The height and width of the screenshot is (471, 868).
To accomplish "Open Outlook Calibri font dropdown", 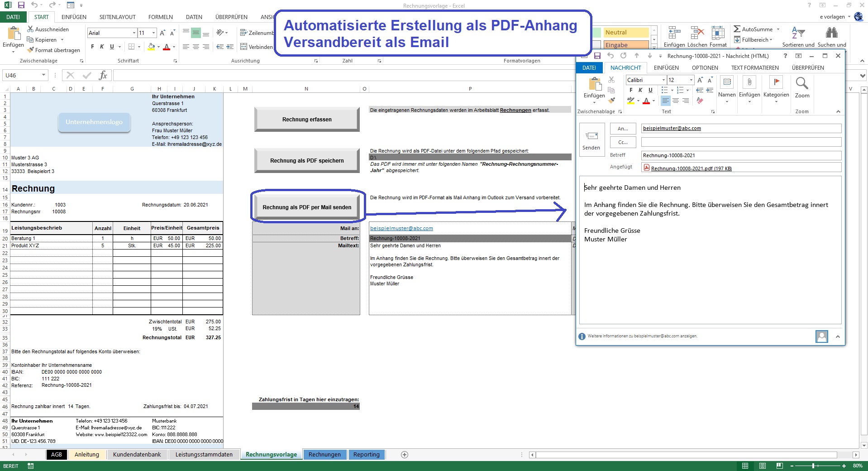I will tap(663, 80).
